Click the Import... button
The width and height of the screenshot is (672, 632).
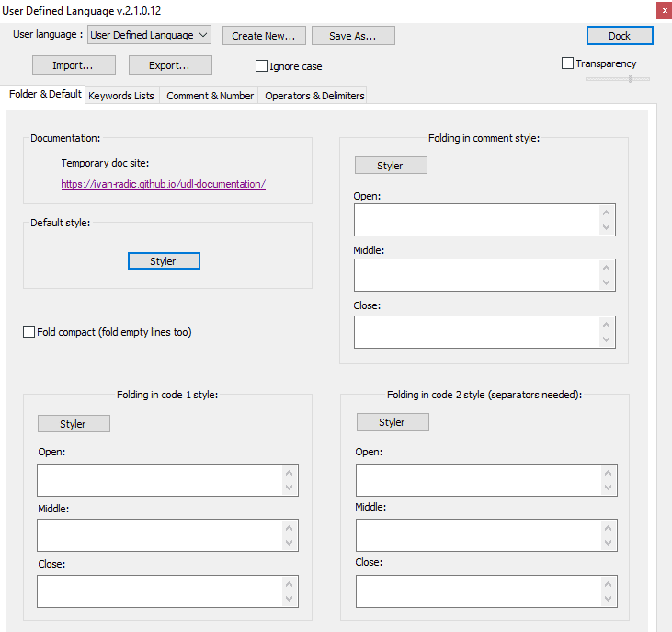click(74, 65)
